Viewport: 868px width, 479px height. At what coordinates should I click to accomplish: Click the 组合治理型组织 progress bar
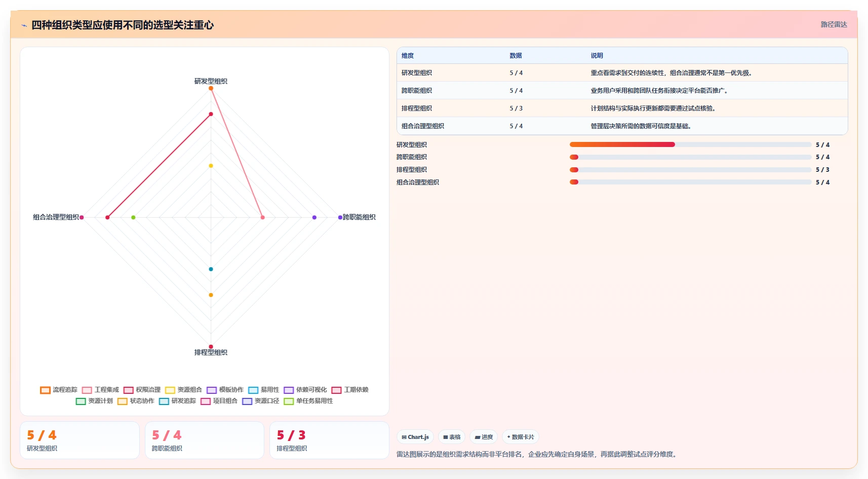click(x=691, y=182)
